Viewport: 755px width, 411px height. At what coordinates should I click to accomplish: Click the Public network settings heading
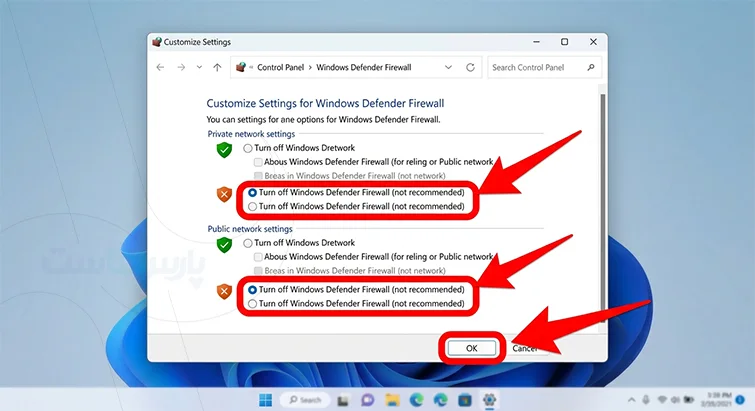coord(250,229)
